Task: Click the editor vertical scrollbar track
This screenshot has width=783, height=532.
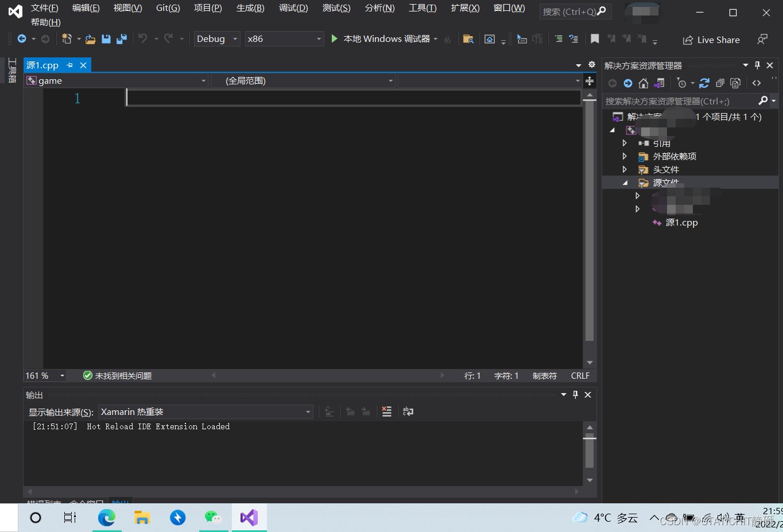Action: coord(590,230)
